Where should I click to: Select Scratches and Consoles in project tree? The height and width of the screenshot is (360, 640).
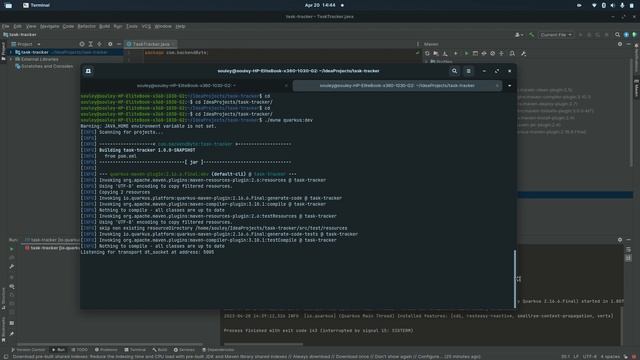click(47, 66)
